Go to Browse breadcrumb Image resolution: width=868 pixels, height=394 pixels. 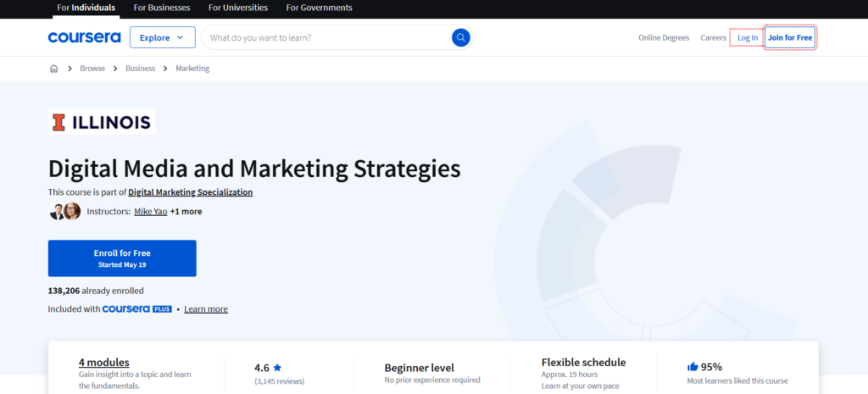(x=92, y=69)
